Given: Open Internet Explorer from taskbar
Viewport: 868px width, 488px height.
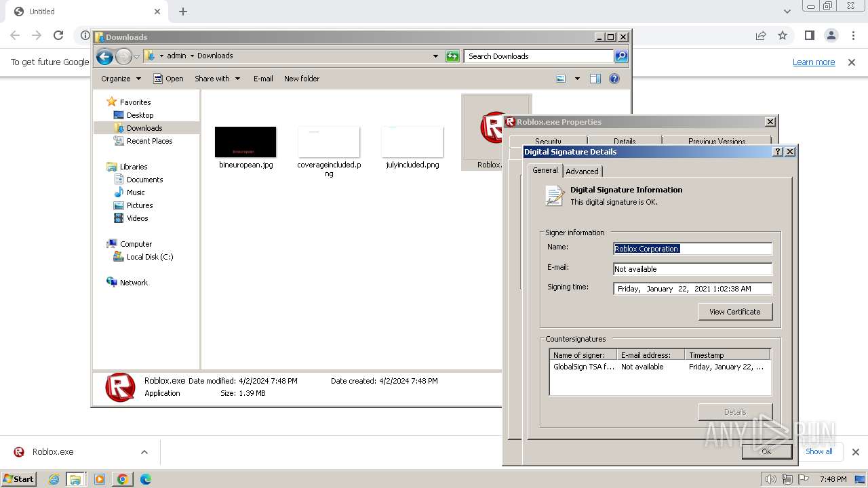Looking at the screenshot, I should [54, 479].
